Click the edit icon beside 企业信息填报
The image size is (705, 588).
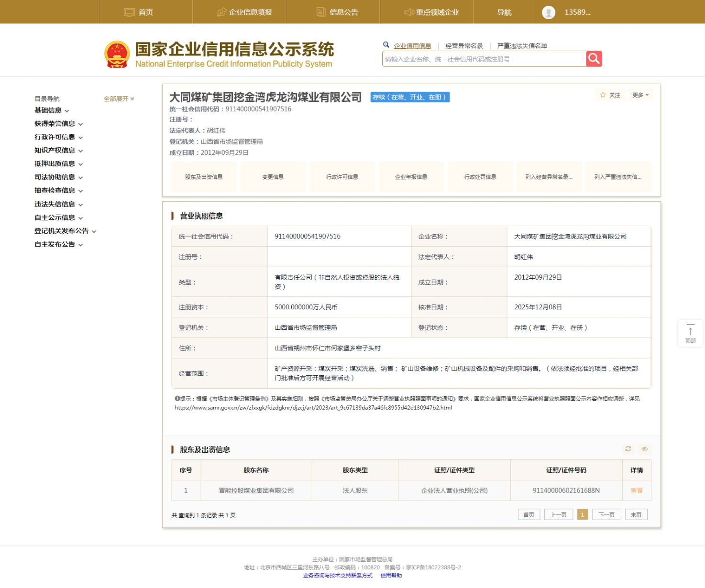[x=221, y=12]
